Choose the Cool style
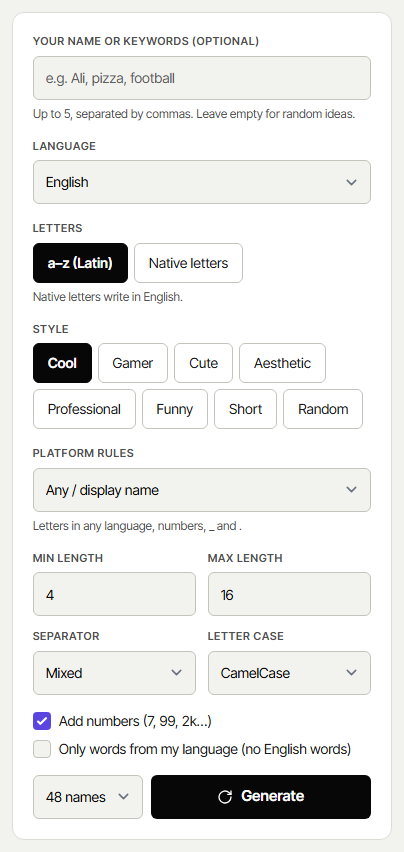The width and height of the screenshot is (404, 852). [x=62, y=363]
